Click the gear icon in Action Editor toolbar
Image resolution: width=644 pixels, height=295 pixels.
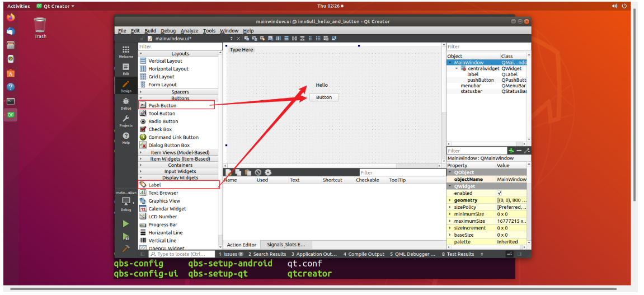(x=268, y=172)
